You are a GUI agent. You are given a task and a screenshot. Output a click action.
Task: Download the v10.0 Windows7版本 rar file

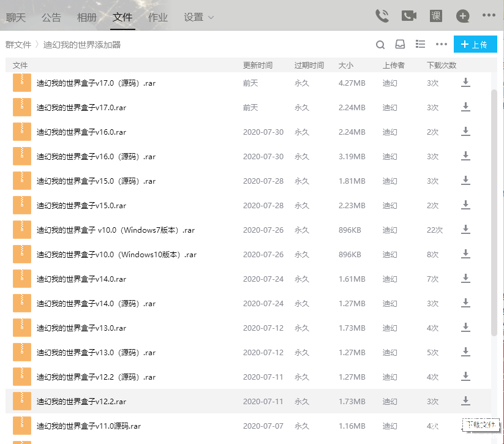[x=465, y=230]
